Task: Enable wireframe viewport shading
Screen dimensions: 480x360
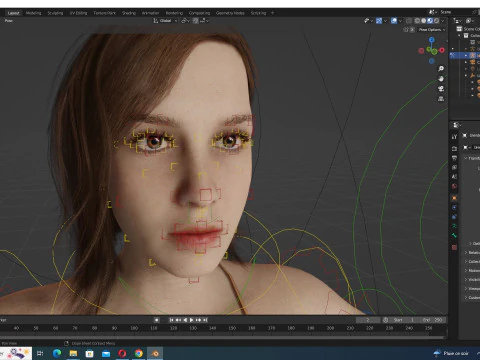Action: click(417, 21)
